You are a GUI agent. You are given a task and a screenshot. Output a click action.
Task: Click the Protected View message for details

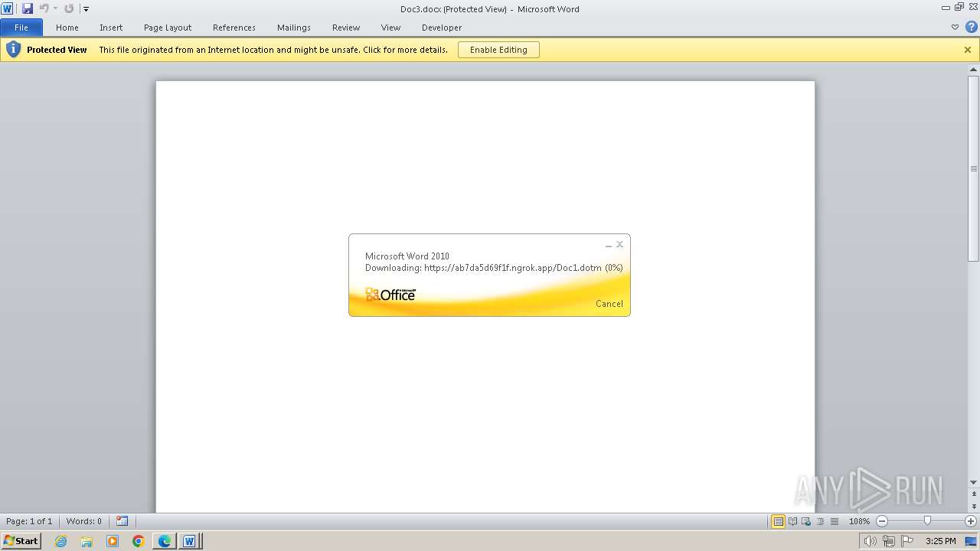273,50
